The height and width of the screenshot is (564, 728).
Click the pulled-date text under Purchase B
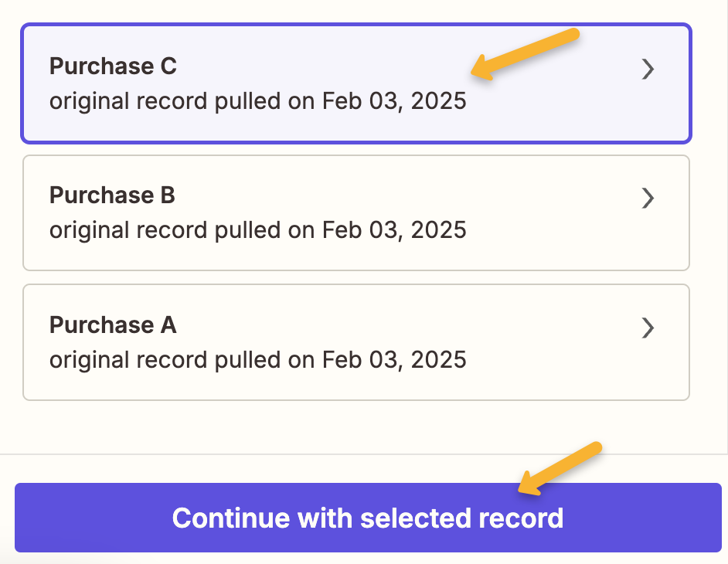click(x=257, y=230)
